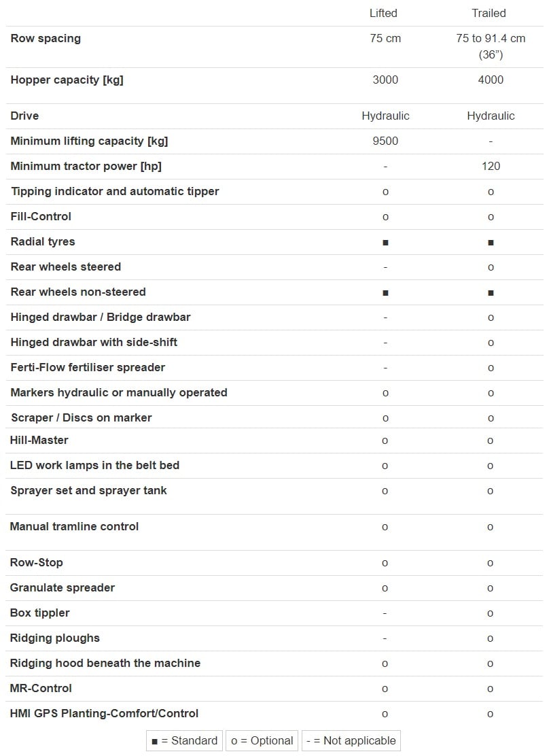Click the Radial tyres standard square under Lifted
This screenshot has height=756, width=549.
(x=385, y=243)
